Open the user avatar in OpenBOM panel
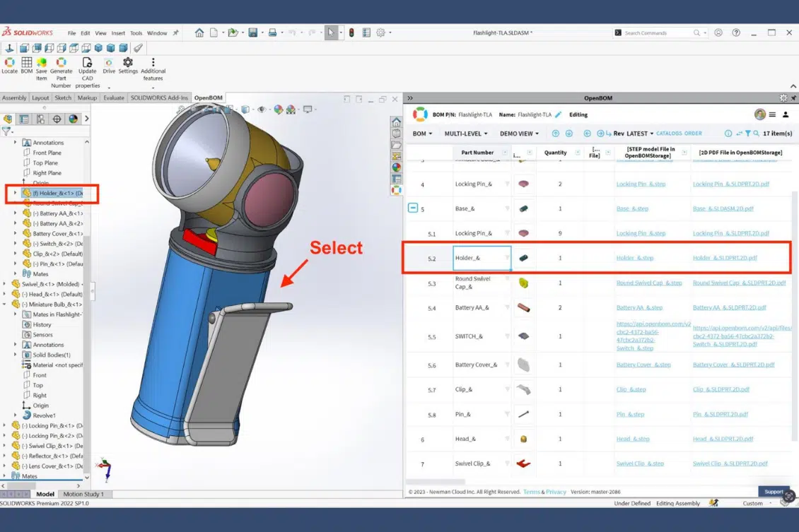Image resolution: width=799 pixels, height=532 pixels. point(760,114)
